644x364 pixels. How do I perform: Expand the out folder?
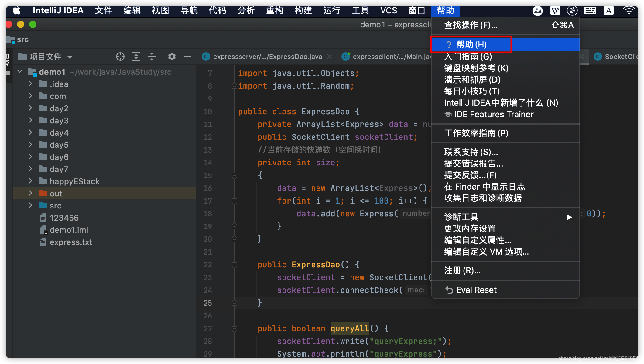coord(30,193)
